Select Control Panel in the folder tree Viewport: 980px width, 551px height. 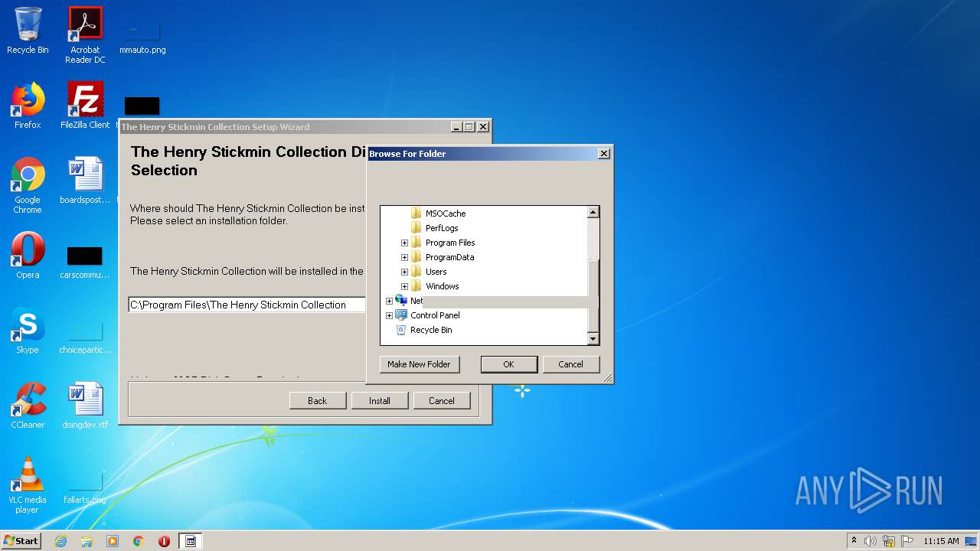click(435, 315)
